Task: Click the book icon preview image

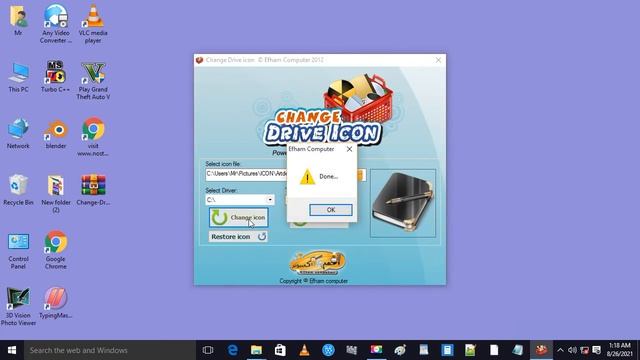Action: [x=403, y=203]
